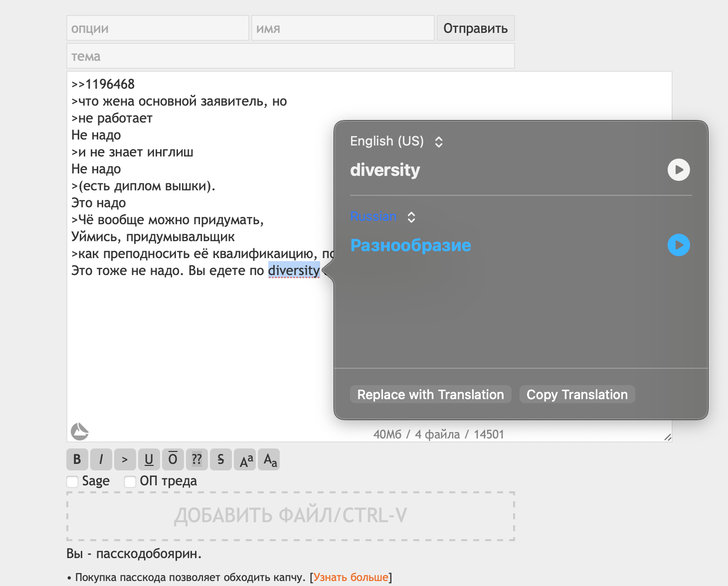728x586 pixels.
Task: Click the Вы - пасскодобоярин. status text
Action: (x=134, y=554)
